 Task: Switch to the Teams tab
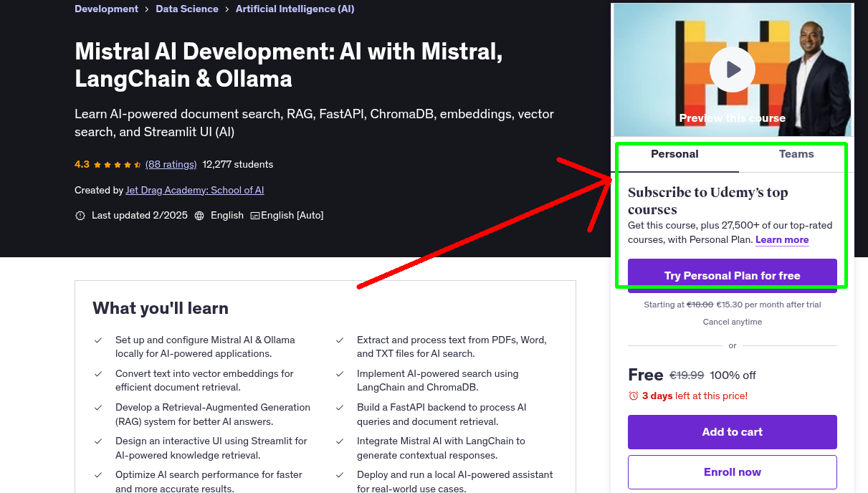(x=796, y=154)
